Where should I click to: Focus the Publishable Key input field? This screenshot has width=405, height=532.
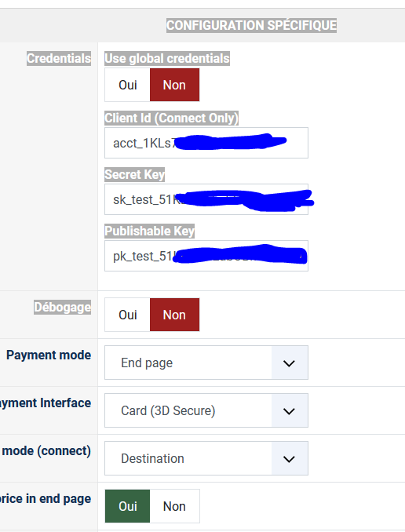(206, 256)
